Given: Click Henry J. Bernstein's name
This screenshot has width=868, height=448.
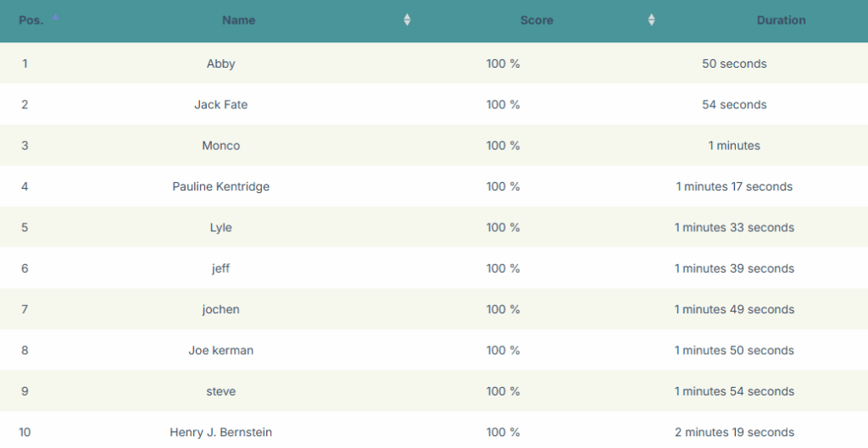Looking at the screenshot, I should 221,432.
